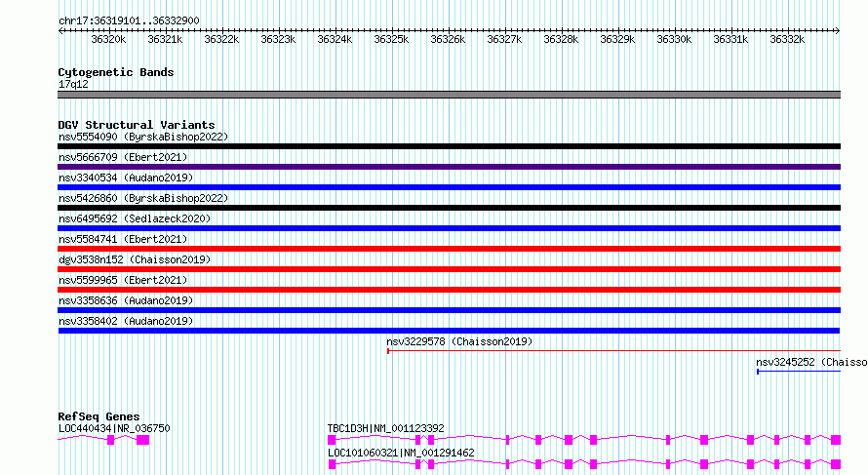The width and height of the screenshot is (868, 475).
Task: Select the red bar under dgv3538n152
Action: 449,269
